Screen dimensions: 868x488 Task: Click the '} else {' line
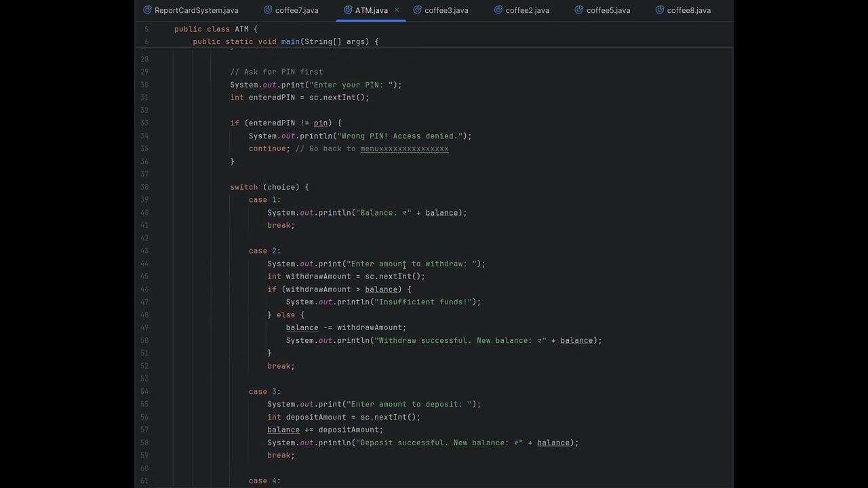tap(285, 315)
